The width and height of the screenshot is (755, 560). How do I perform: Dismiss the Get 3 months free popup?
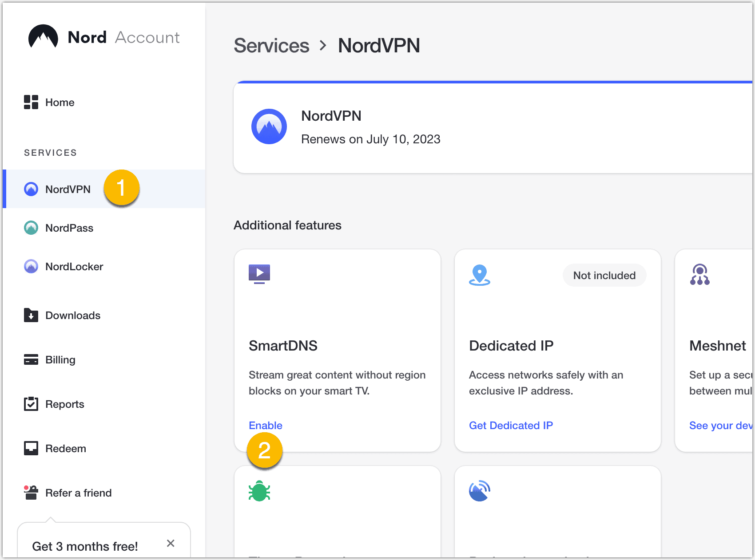[171, 544]
